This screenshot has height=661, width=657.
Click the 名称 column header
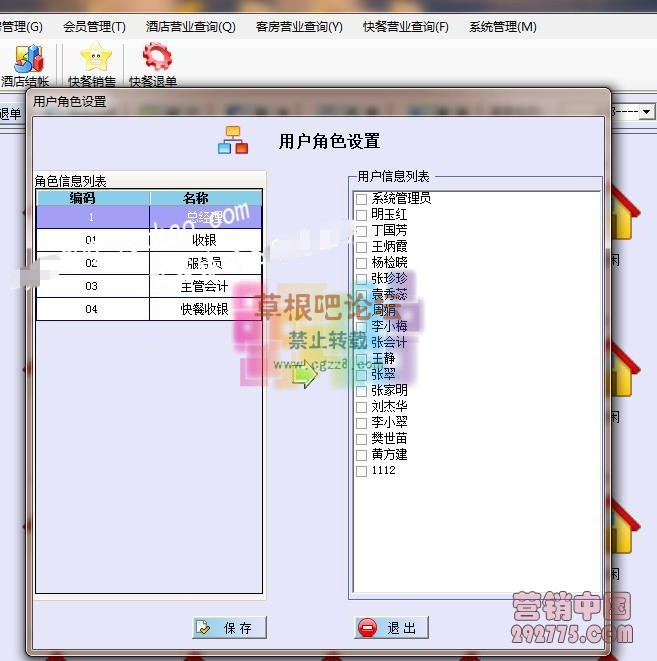pos(205,198)
